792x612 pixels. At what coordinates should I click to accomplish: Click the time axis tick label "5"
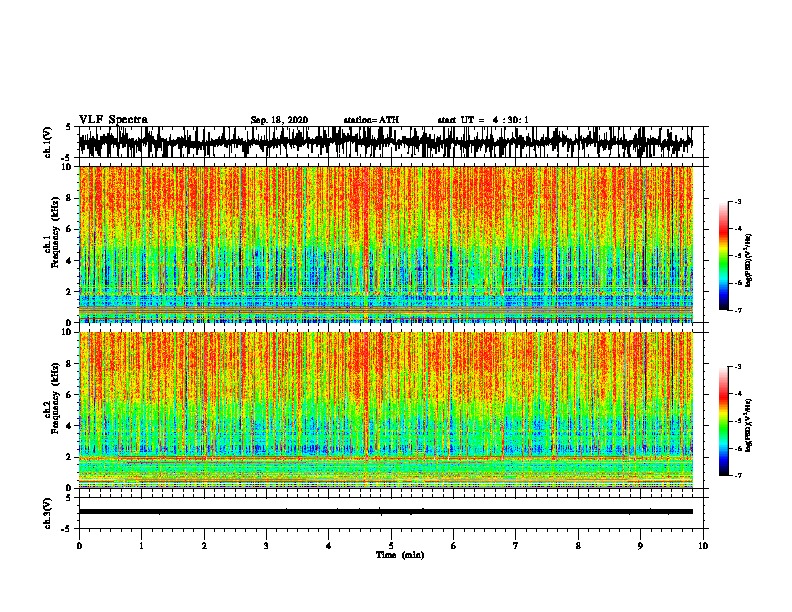pos(391,545)
